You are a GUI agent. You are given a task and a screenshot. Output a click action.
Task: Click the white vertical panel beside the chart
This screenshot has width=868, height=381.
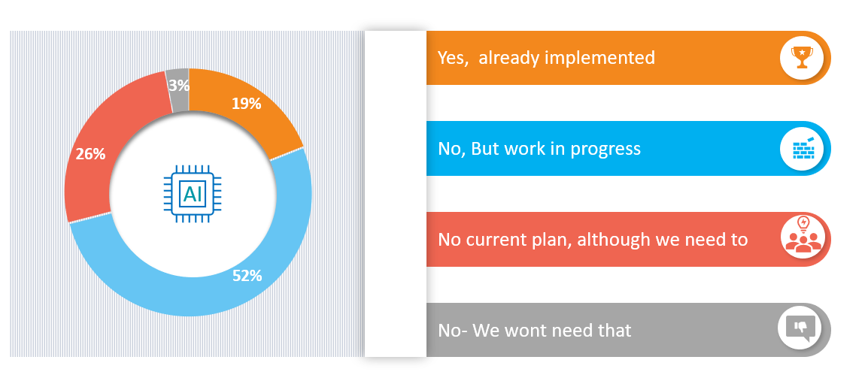[395, 194]
